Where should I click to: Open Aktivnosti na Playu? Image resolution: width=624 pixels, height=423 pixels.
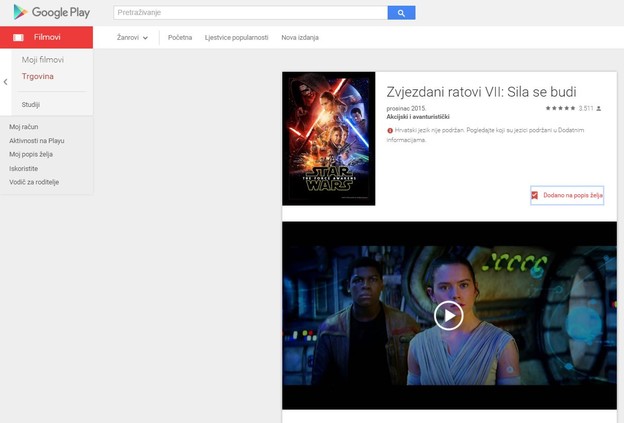(x=37, y=141)
